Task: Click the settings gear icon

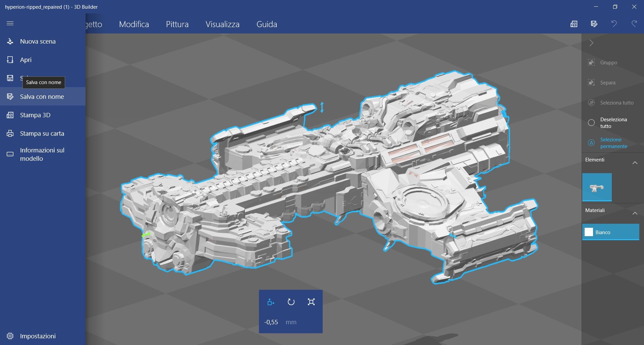Action: point(10,336)
